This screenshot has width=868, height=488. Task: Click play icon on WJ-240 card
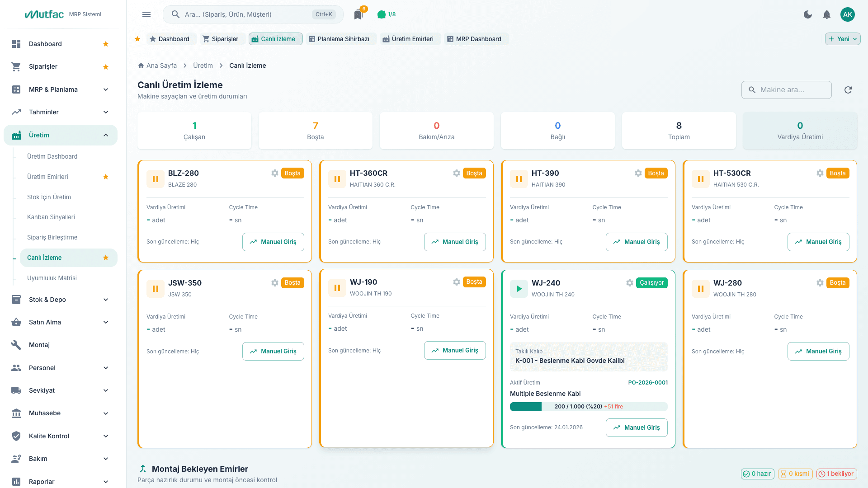519,289
